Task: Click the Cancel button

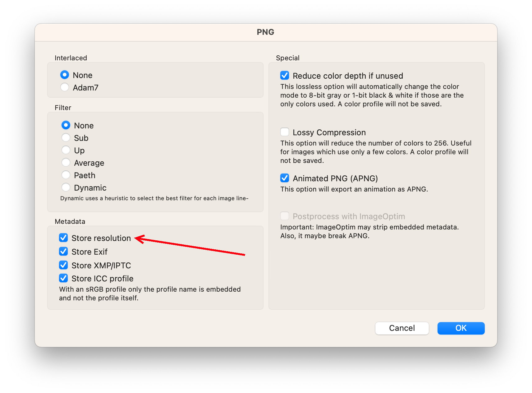Action: [x=402, y=328]
